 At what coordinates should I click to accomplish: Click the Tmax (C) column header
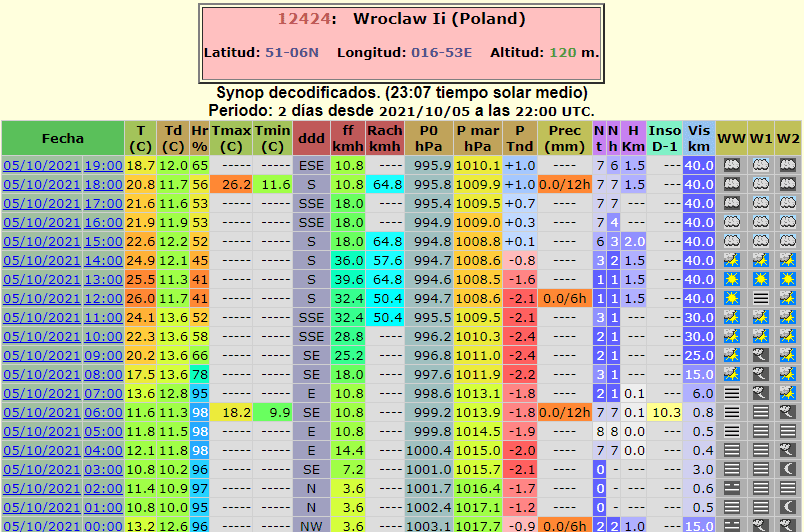coord(231,138)
